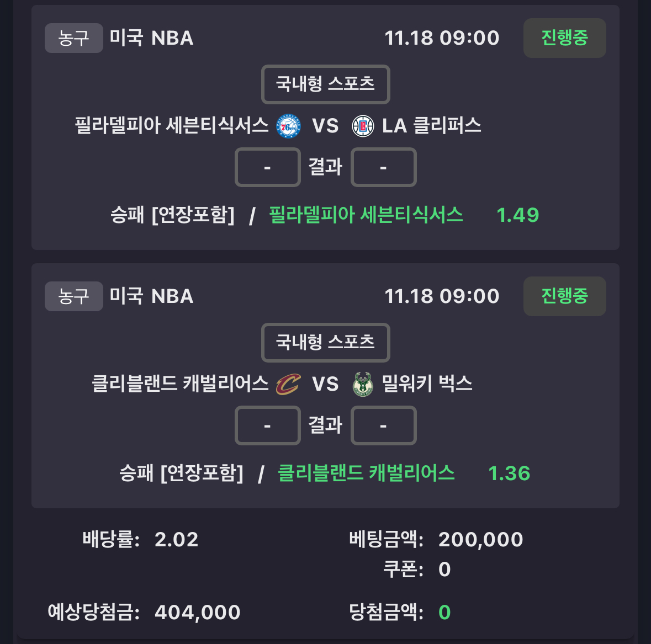Click the Milwaukee Bucks team logo
This screenshot has width=651, height=644.
pyautogui.click(x=363, y=385)
